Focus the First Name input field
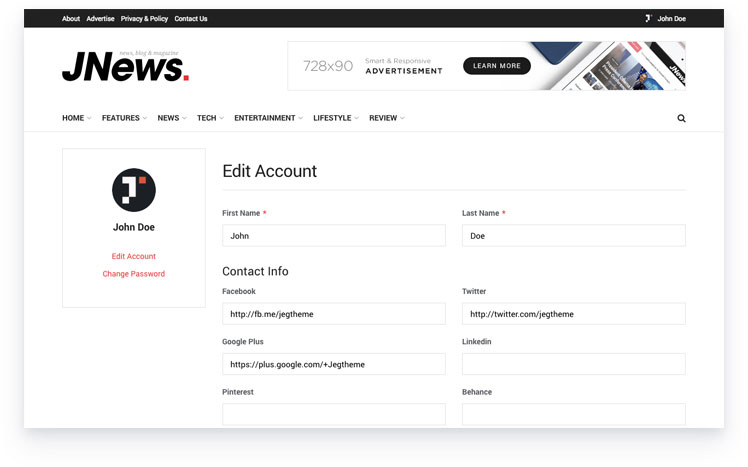This screenshot has width=748, height=467. pos(333,236)
